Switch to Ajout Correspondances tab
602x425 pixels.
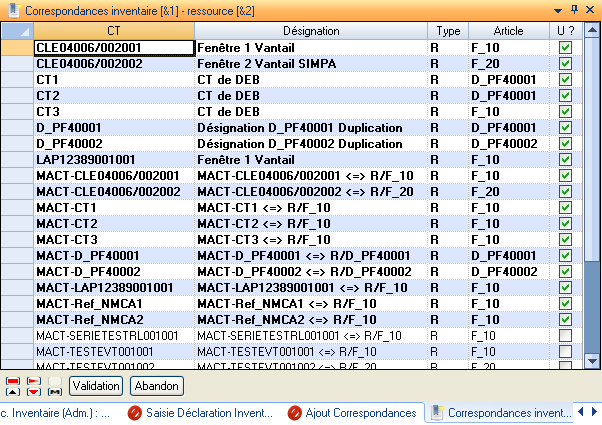coord(351,412)
